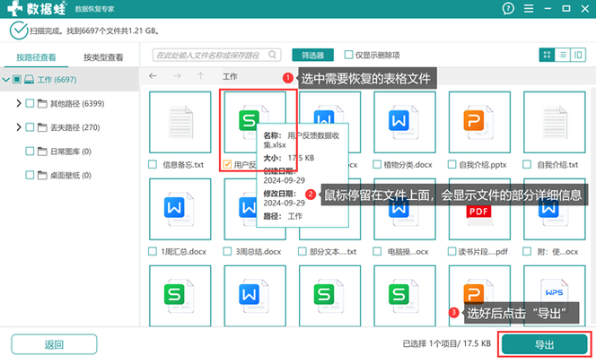
Task: Uncheck the 用户反馈 xlsx file checkbox
Action: pos(227,164)
